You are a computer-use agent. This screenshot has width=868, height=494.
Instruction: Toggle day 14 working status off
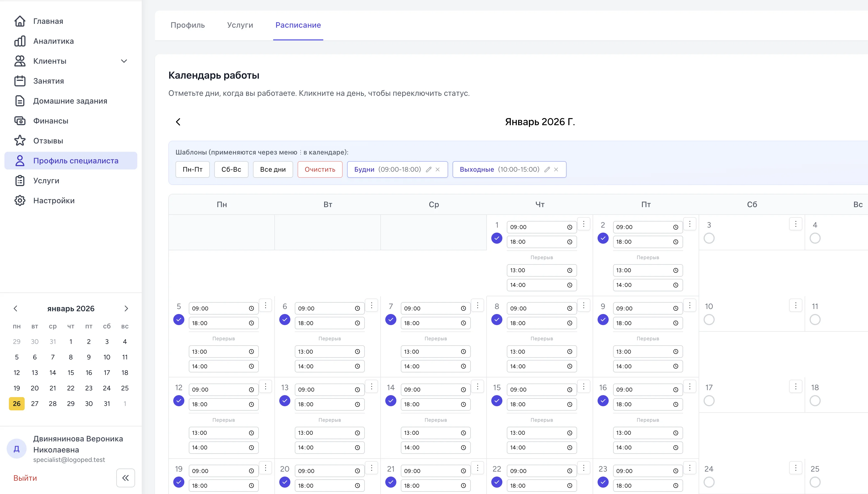(391, 401)
